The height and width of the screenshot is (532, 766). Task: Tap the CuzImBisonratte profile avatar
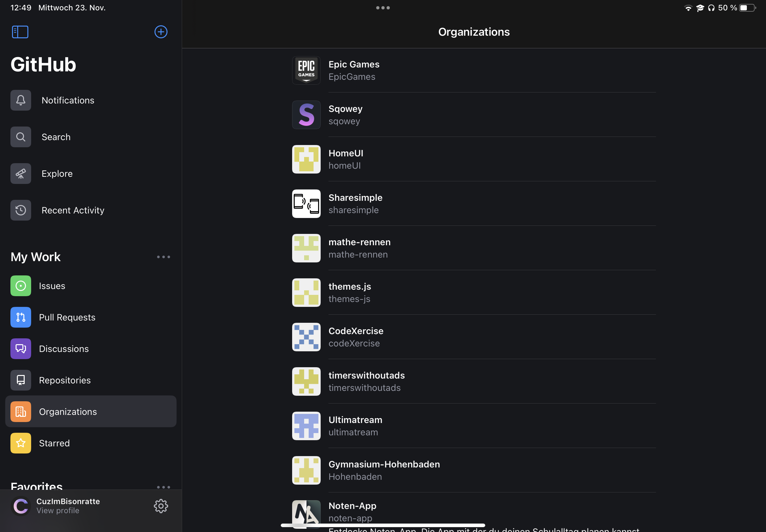point(21,506)
